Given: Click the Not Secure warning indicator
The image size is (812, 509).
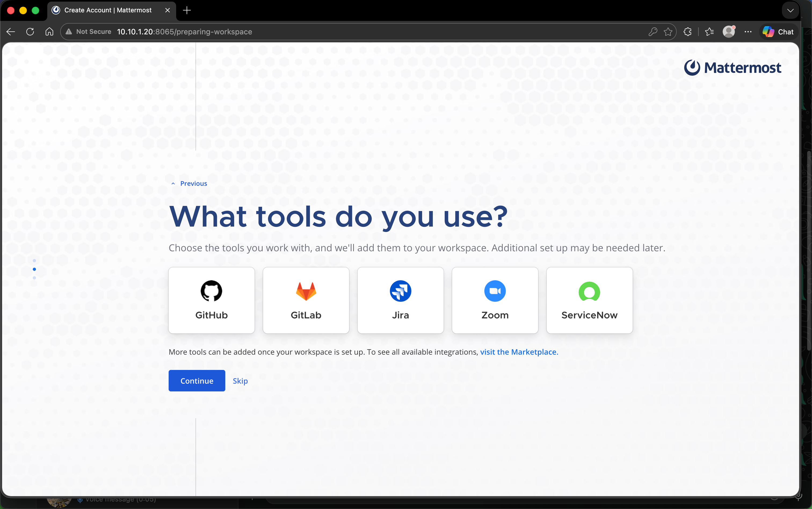Looking at the screenshot, I should point(89,32).
